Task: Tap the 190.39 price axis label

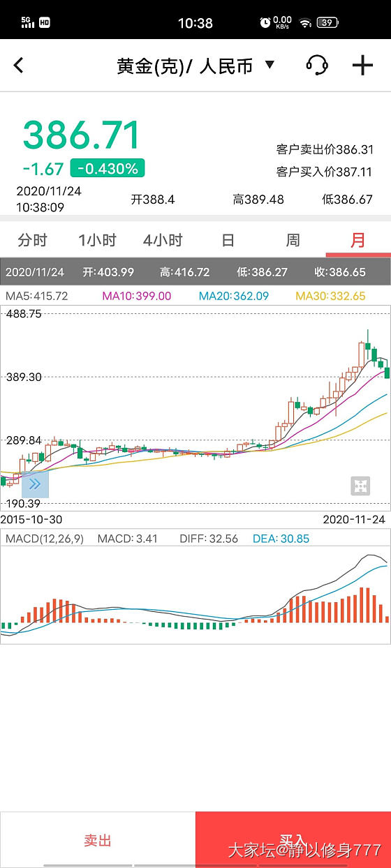Action: 24,504
